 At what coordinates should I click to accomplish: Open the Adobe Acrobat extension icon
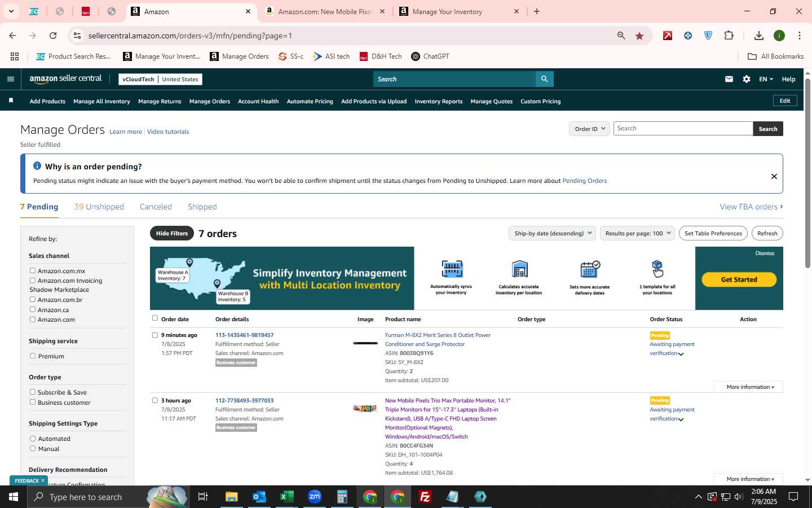[x=668, y=36]
